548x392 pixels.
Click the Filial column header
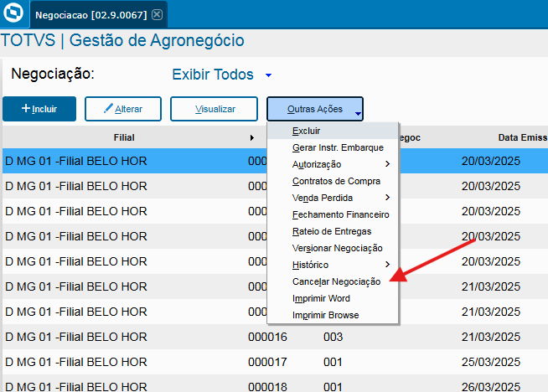[124, 137]
